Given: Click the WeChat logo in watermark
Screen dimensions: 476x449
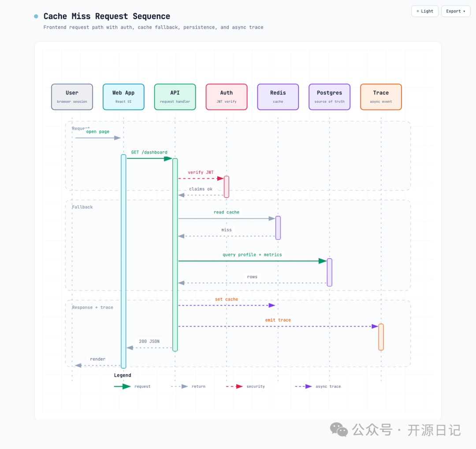Looking at the screenshot, I should [339, 430].
